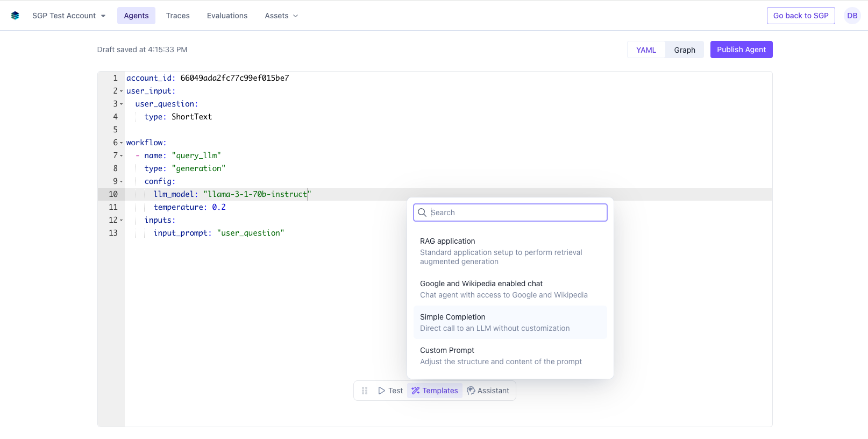Click the Publish Agent button
868x439 pixels.
point(741,49)
